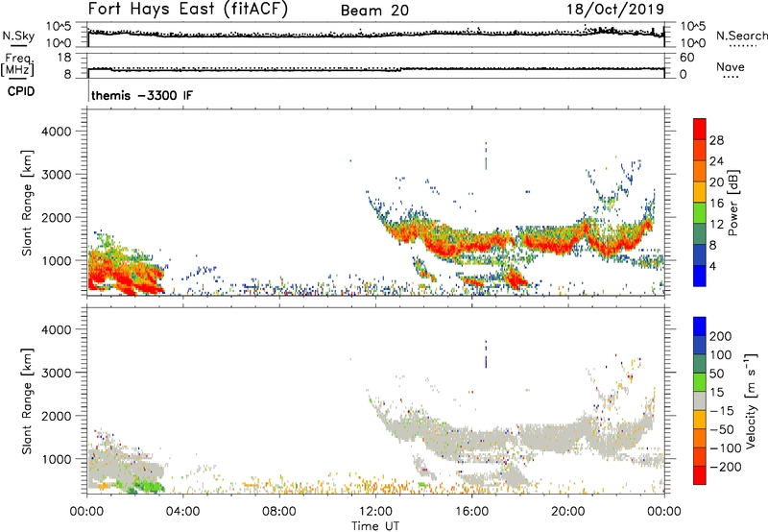Viewport: 768px width, 532px height.
Task: Click the 'Nave' legend label
Action: pos(731,66)
